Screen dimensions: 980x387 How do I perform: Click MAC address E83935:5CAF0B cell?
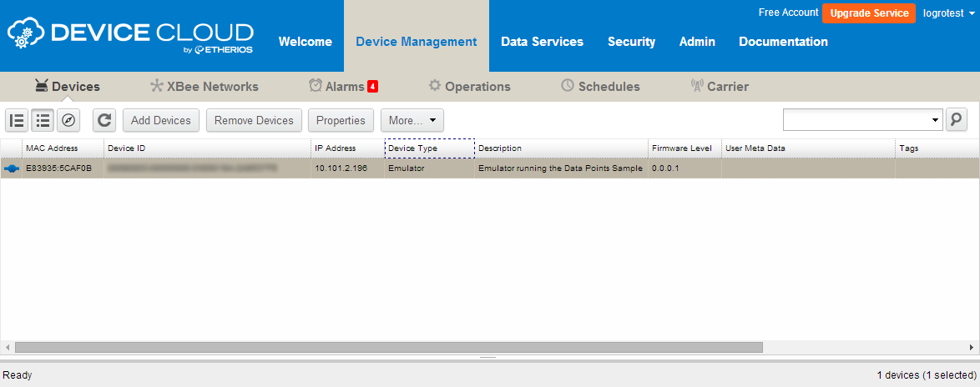(x=63, y=168)
